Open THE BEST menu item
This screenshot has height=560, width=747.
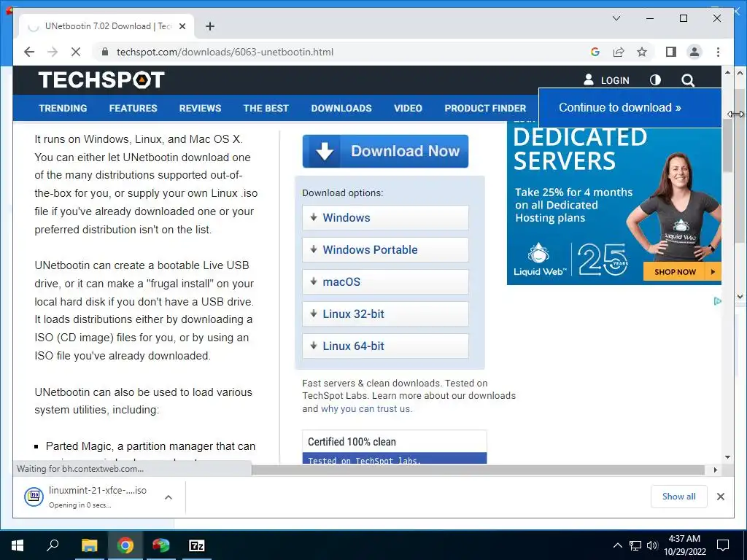click(266, 108)
